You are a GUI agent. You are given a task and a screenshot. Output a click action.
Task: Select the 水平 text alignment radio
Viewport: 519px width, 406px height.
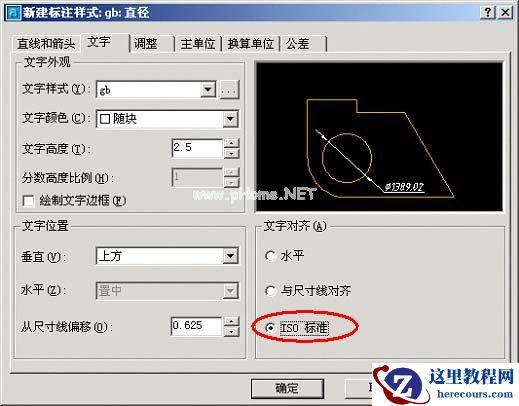point(270,256)
